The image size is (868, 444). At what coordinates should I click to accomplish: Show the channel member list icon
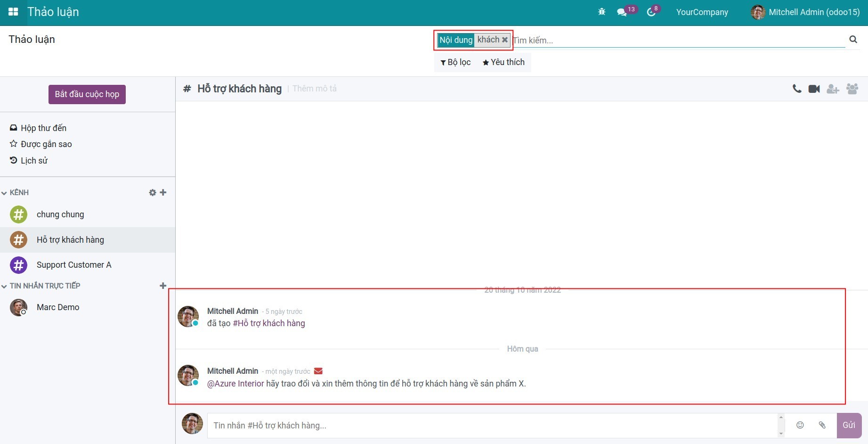point(852,89)
